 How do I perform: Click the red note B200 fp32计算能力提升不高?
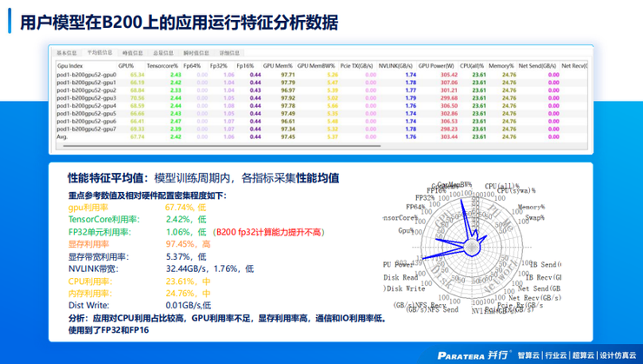pyautogui.click(x=268, y=232)
